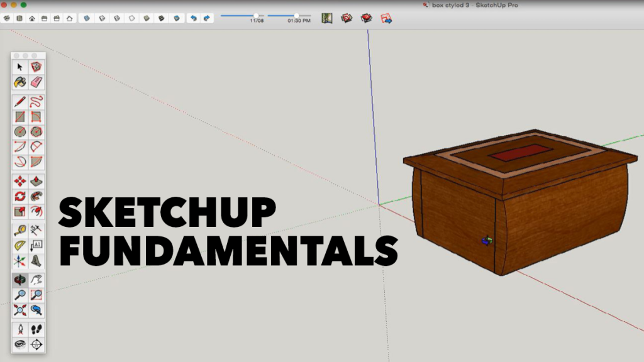The image size is (644, 362).
Task: Activate the Walk footprints tool
Action: 36,329
